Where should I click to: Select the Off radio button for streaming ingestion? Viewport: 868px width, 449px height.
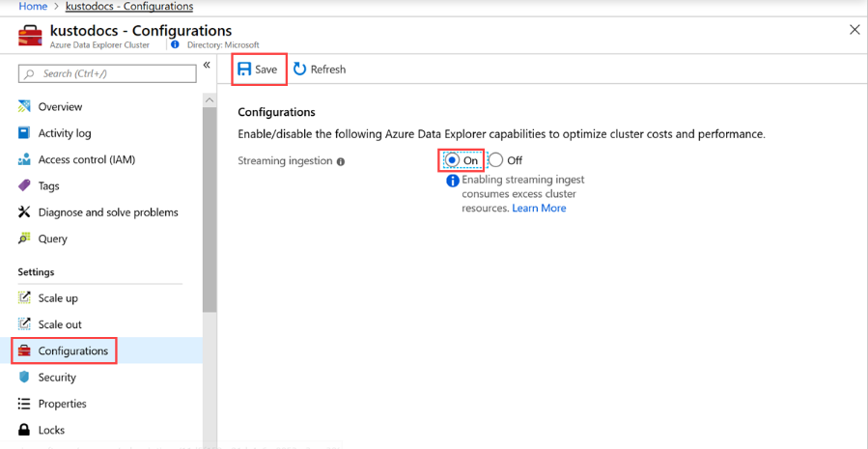[496, 160]
